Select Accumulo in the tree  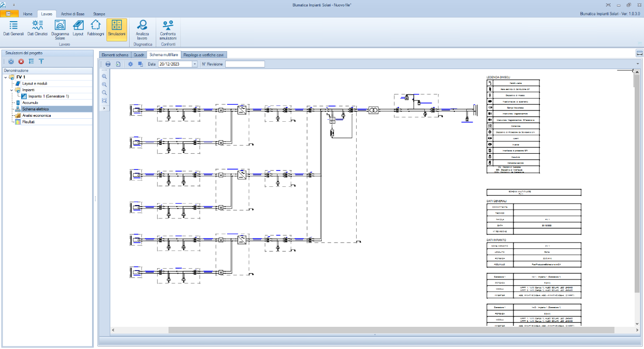30,103
